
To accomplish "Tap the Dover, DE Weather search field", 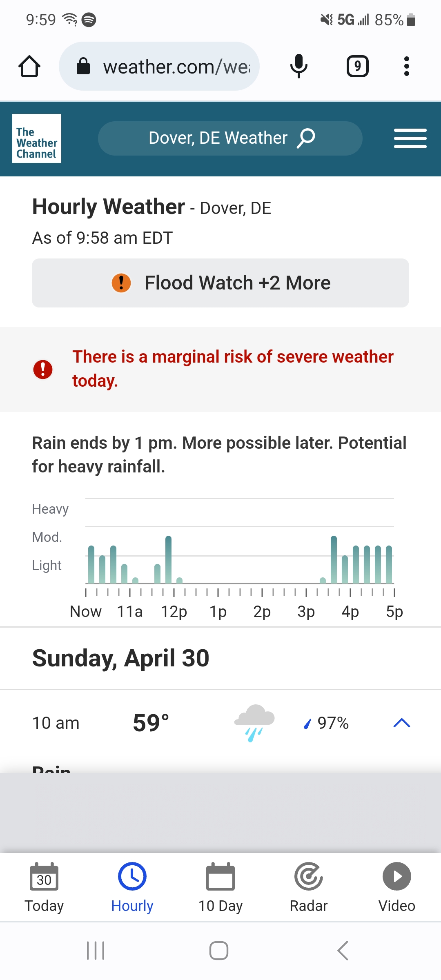I will click(218, 138).
